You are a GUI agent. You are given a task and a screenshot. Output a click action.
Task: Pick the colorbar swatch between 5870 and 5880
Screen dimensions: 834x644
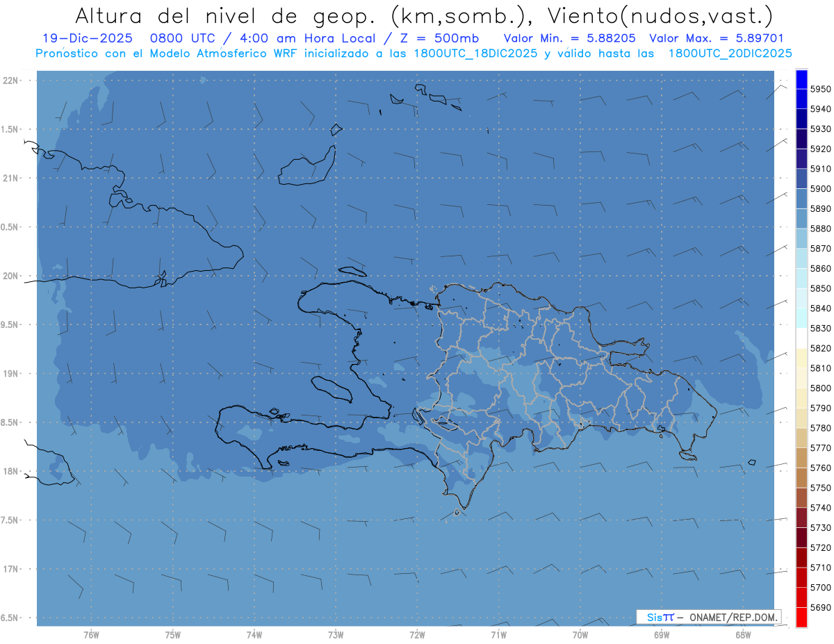click(801, 238)
